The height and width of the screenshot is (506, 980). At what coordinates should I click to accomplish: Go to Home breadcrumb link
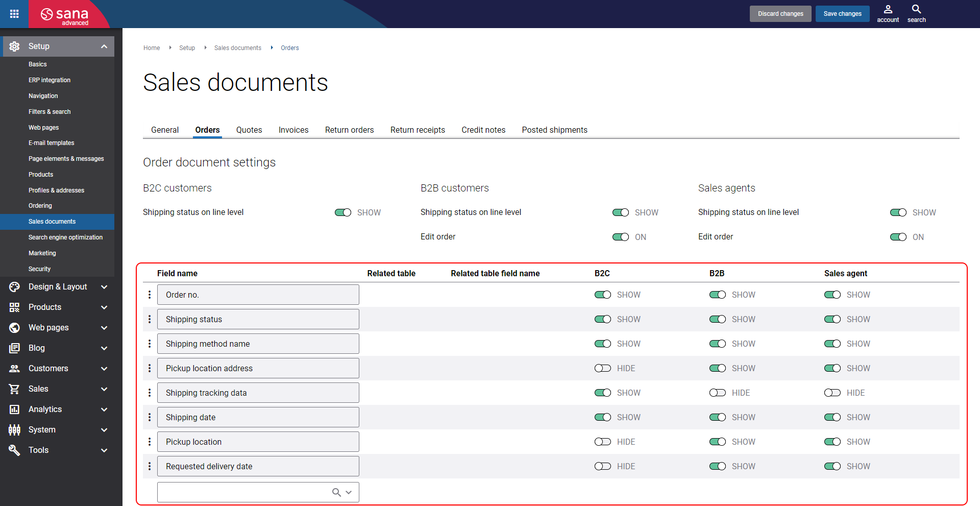[x=152, y=48]
